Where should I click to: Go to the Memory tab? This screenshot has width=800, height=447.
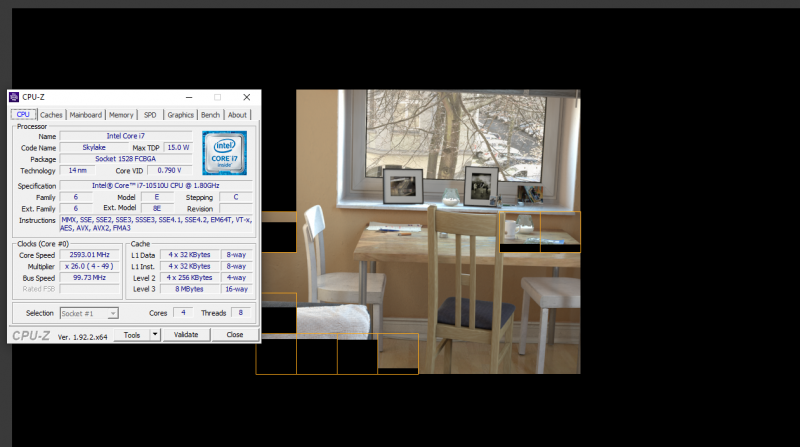tap(121, 115)
